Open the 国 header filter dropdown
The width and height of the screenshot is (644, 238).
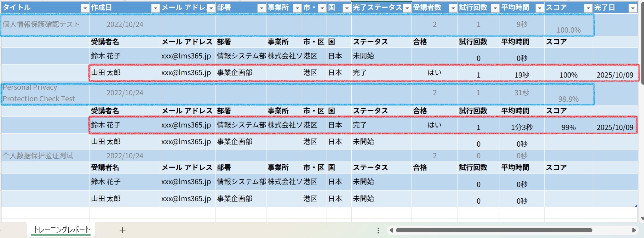[x=347, y=8]
